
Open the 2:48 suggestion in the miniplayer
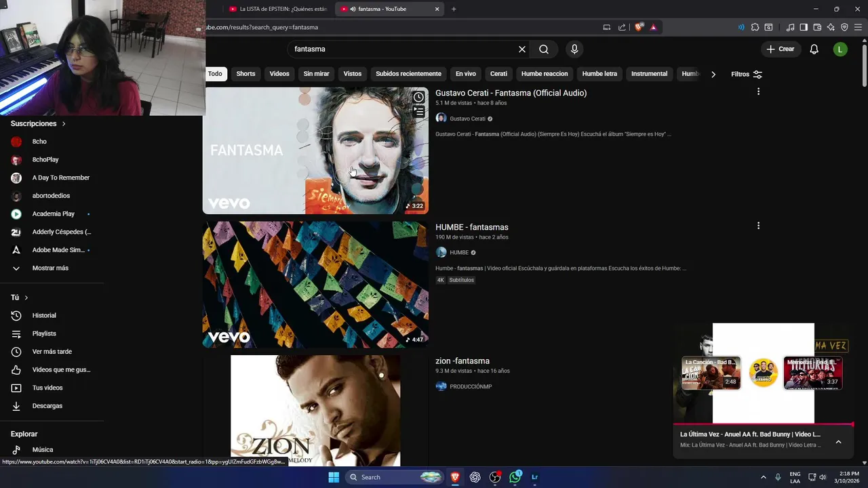(x=711, y=373)
